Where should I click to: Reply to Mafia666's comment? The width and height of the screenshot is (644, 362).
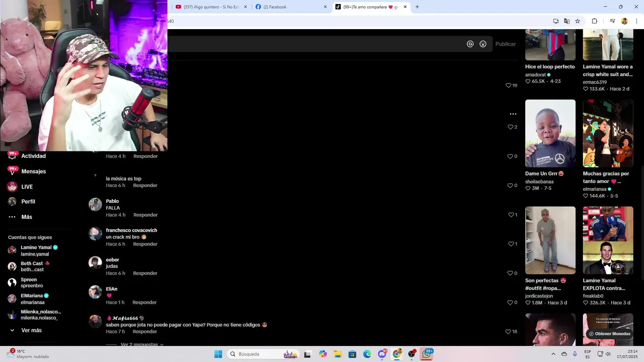click(x=145, y=331)
